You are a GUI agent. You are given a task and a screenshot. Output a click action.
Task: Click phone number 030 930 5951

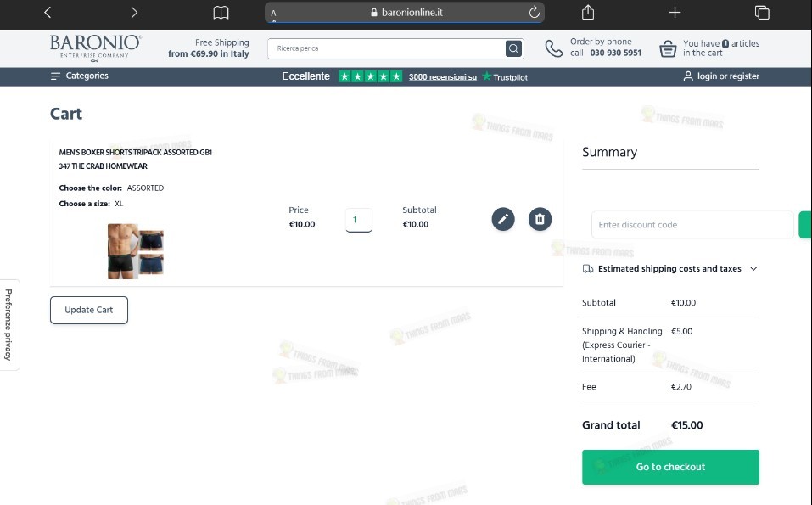(615, 53)
